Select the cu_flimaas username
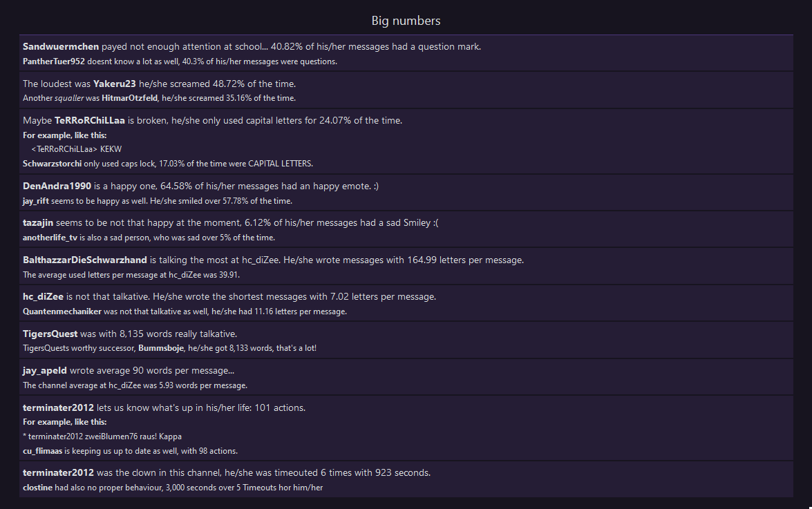 tap(43, 451)
